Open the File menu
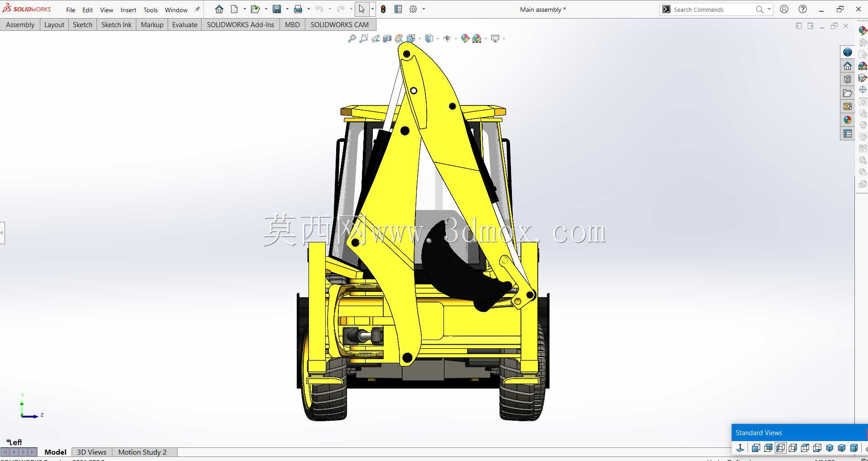Viewport: 868px width, 461px height. point(71,10)
